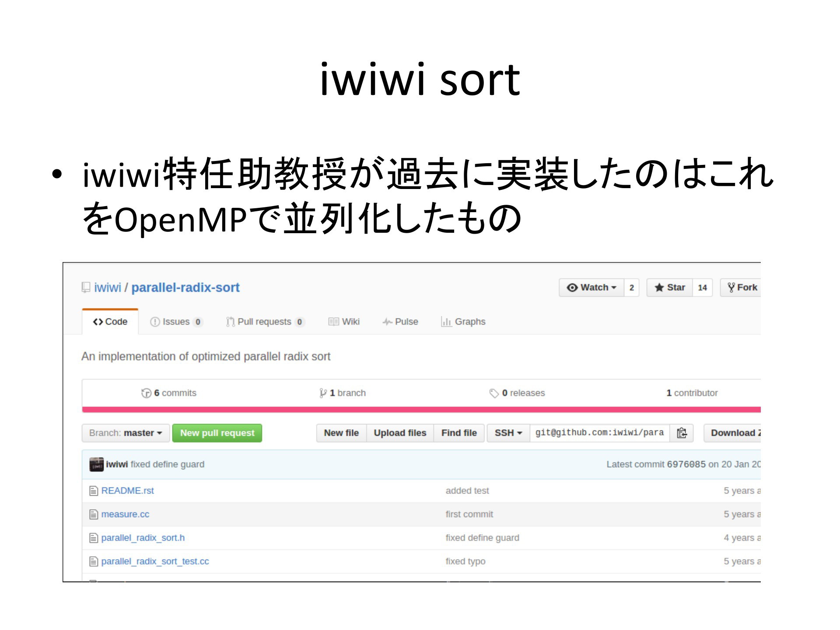This screenshot has height=630, width=840.
Task: Click the watcher count 2
Action: click(x=631, y=287)
